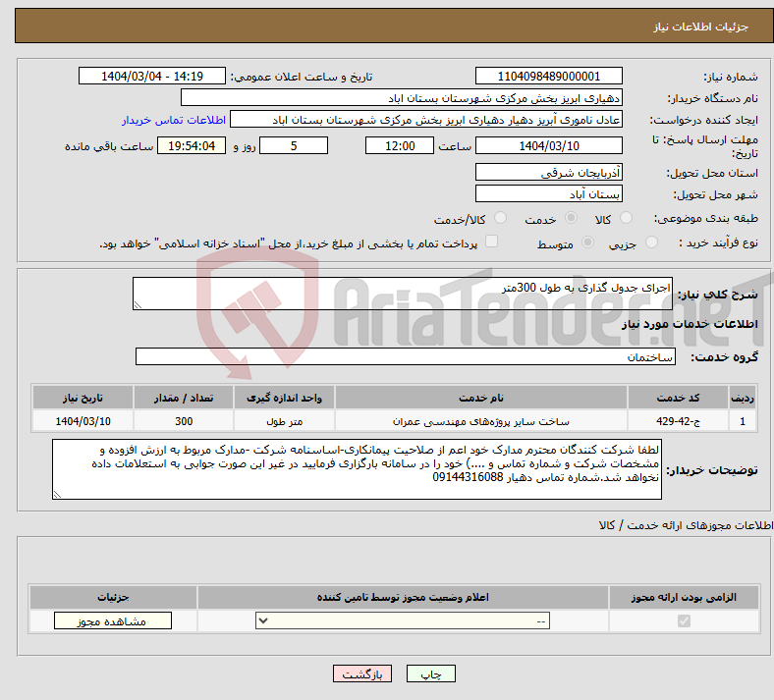Image resolution: width=774 pixels, height=700 pixels.
Task: Click the remaining days field showing 5
Action: click(x=294, y=145)
